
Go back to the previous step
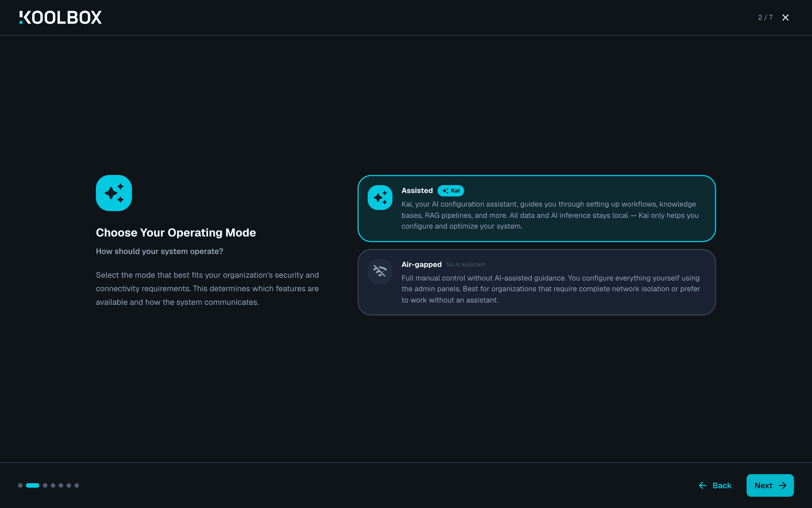pyautogui.click(x=715, y=485)
